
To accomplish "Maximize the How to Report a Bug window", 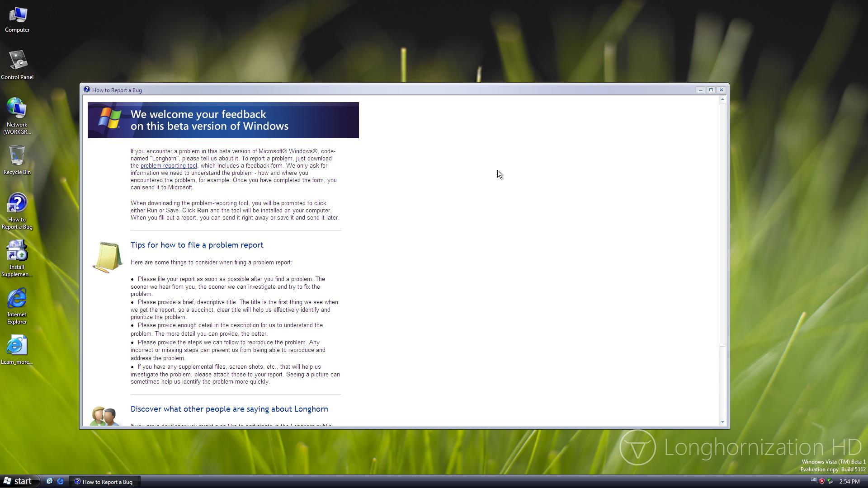I will click(x=711, y=90).
